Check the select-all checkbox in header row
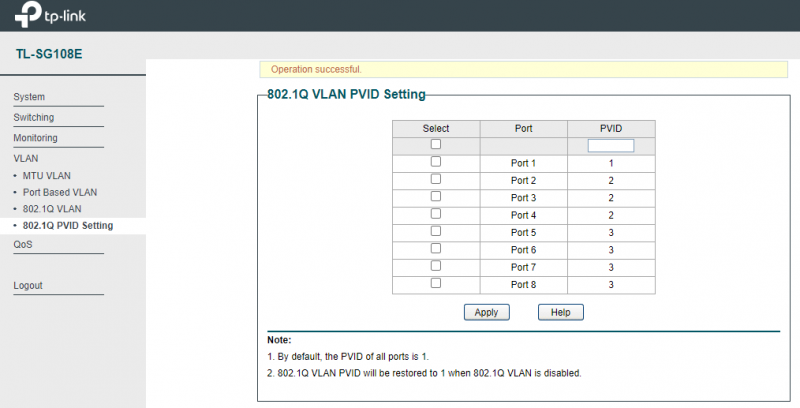 [x=435, y=145]
